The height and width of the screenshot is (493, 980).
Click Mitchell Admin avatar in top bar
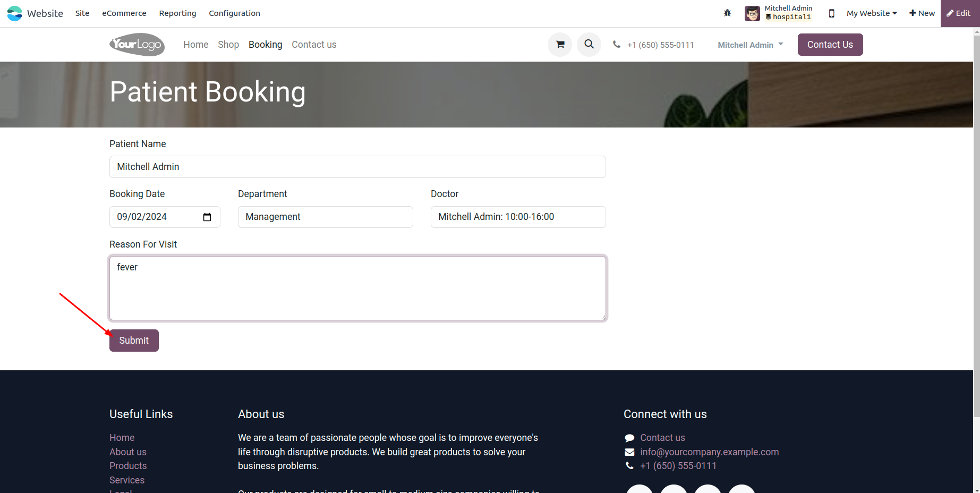[752, 13]
